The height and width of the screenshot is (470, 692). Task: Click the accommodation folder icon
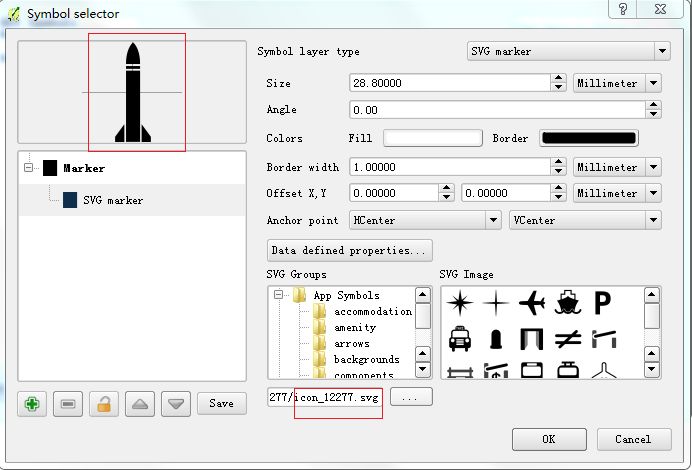coord(319,312)
